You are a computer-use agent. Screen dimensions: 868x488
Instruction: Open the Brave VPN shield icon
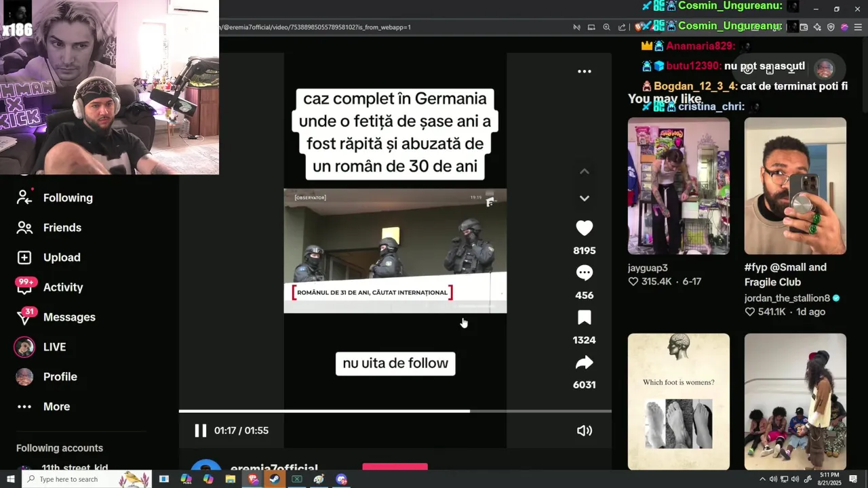831,27
